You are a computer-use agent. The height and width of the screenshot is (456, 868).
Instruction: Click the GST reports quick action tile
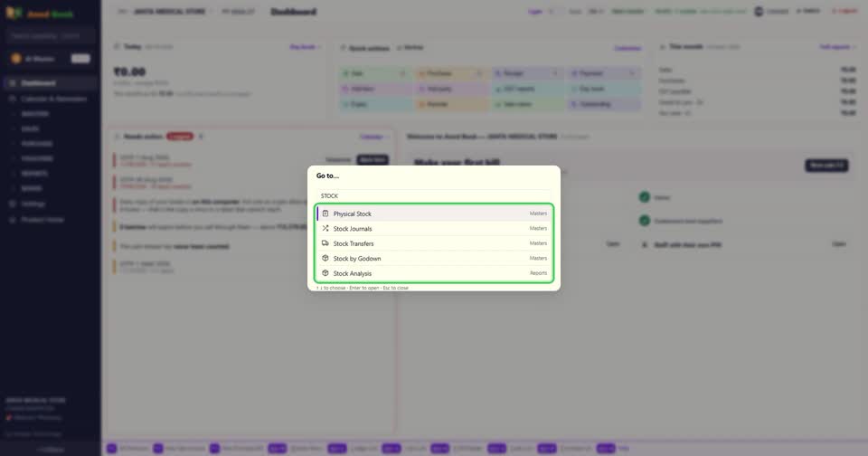pos(527,89)
